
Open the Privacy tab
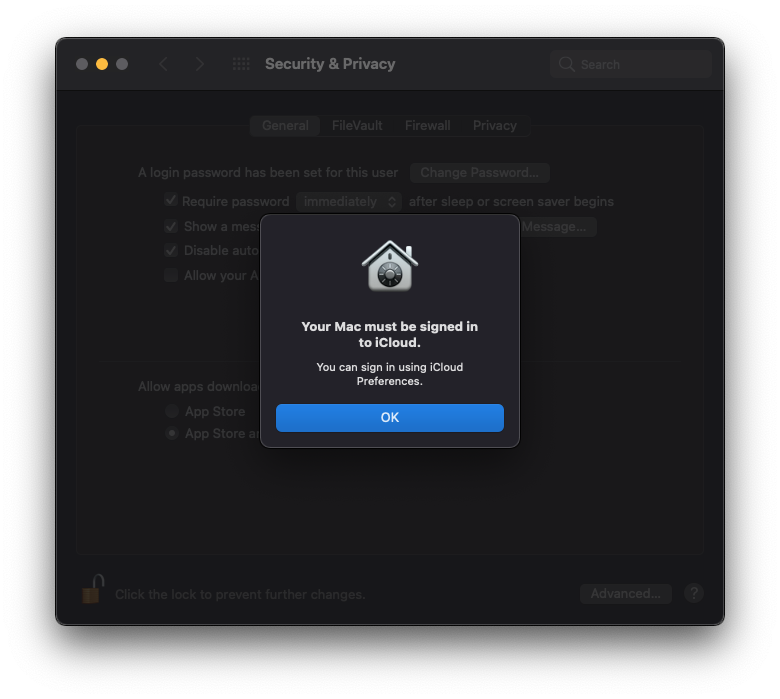coord(494,125)
